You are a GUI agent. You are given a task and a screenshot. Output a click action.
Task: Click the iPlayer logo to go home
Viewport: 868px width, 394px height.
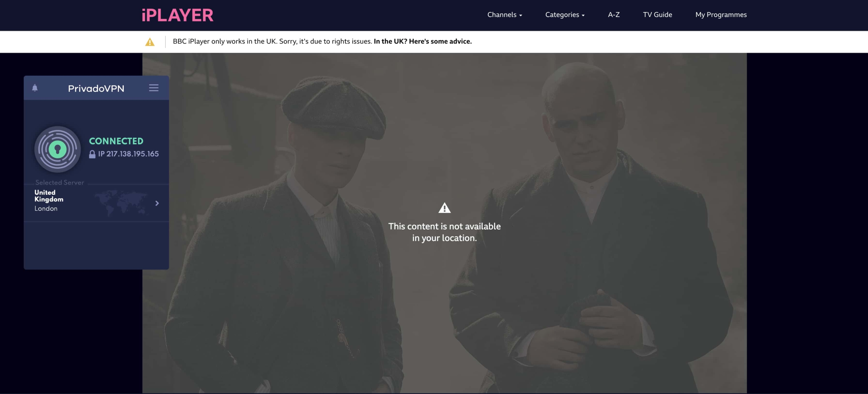click(177, 15)
